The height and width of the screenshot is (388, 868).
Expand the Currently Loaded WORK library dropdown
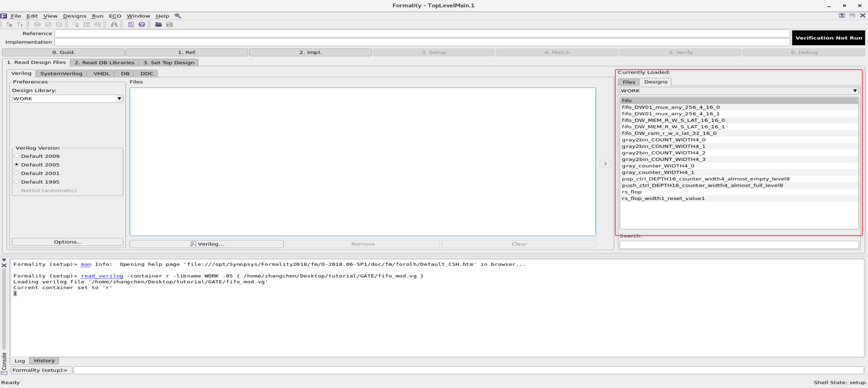[854, 91]
